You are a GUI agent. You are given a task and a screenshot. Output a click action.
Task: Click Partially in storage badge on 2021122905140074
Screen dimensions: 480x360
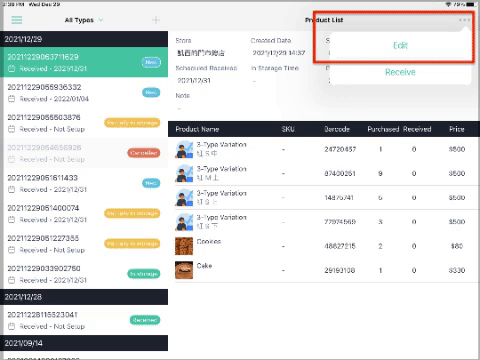(132, 213)
